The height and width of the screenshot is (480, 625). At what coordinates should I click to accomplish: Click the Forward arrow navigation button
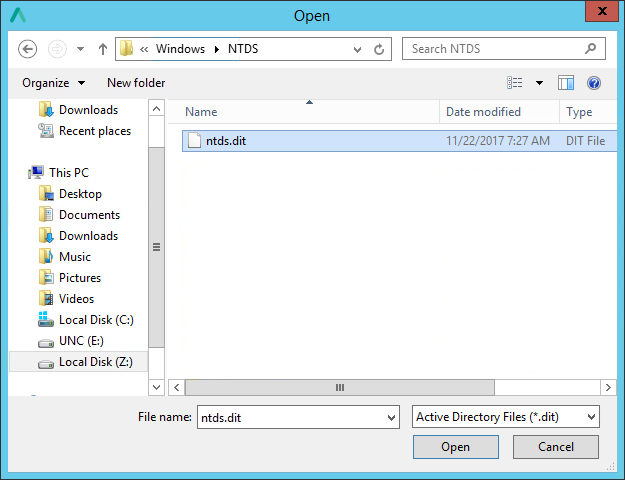pyautogui.click(x=57, y=49)
